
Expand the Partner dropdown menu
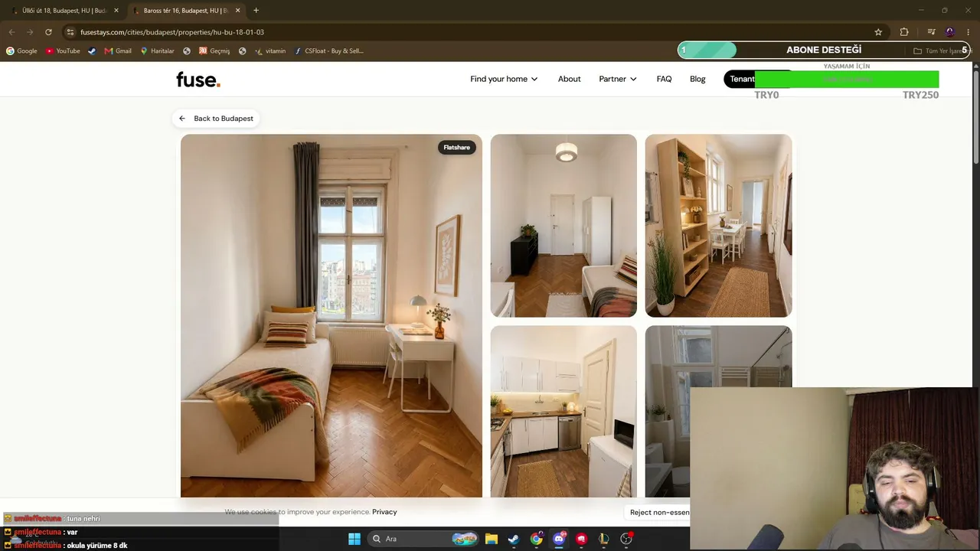(x=618, y=79)
